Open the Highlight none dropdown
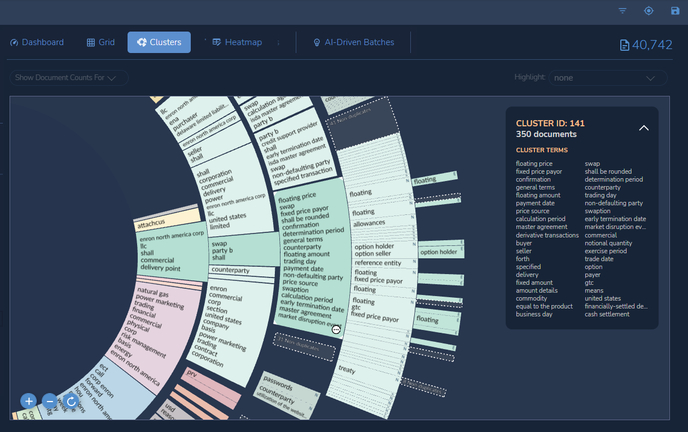Screen dimensions: 688x432 point(608,78)
